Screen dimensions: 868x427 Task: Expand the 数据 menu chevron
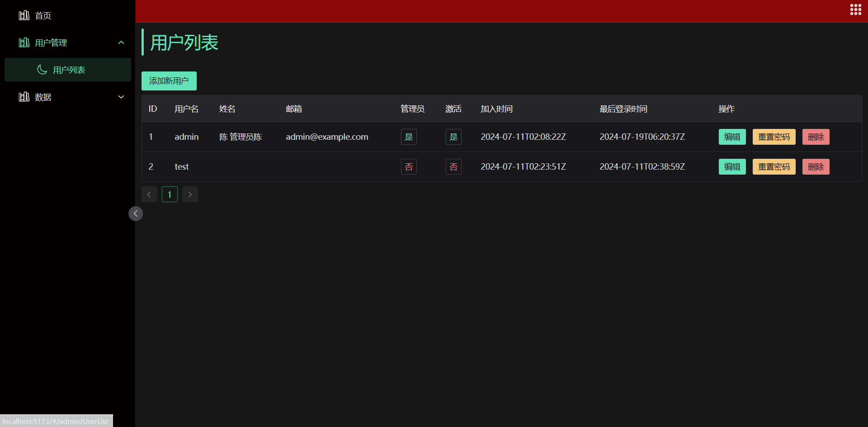click(x=121, y=97)
